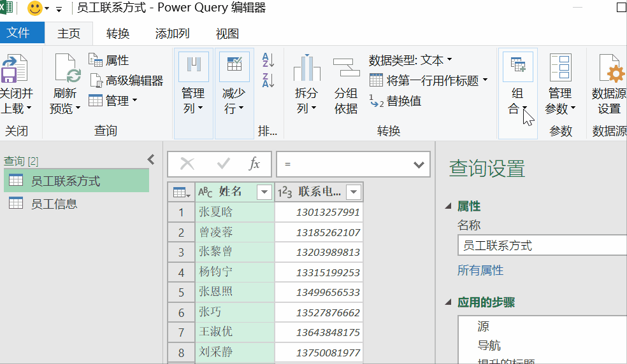Click the 管理列 manage columns icon
Screen dimensions: 627x364
coord(194,66)
